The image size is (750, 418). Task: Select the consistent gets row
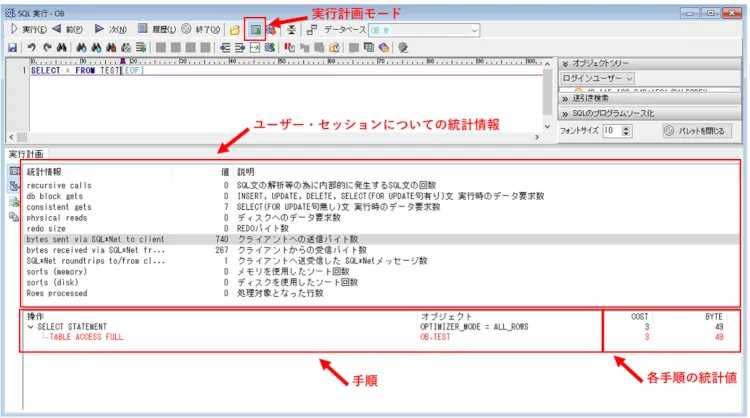(x=381, y=207)
